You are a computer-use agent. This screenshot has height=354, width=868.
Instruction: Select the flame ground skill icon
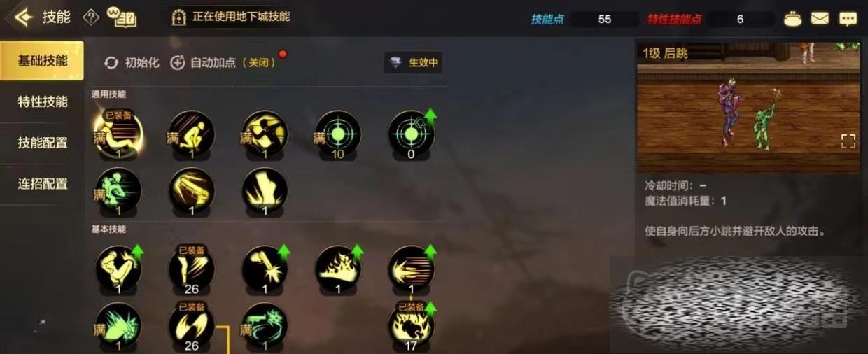(338, 269)
